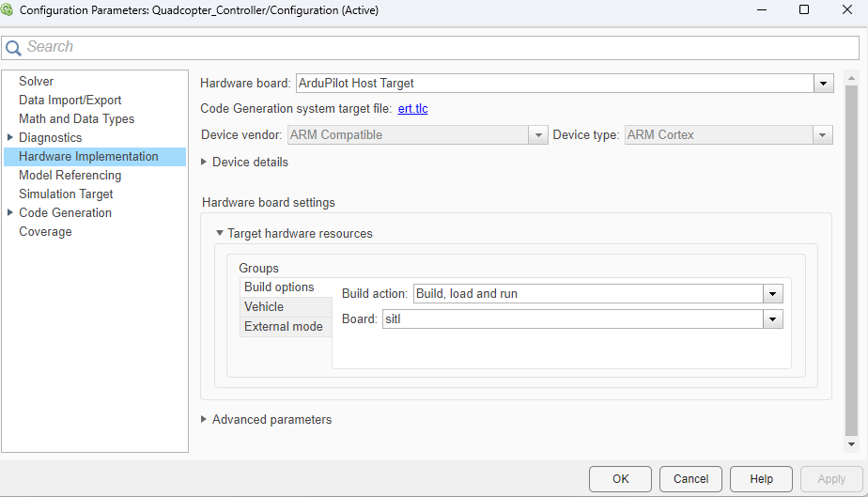Open the ert.tlc system target file link
Screen dimensions: 868x497
[413, 108]
